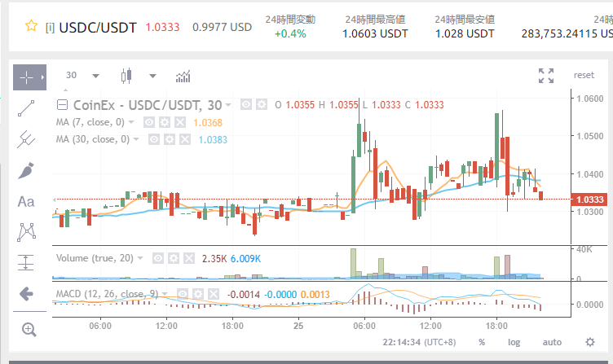Choose the pitchfork drawing tool
This screenshot has height=364, width=613.
[27, 139]
